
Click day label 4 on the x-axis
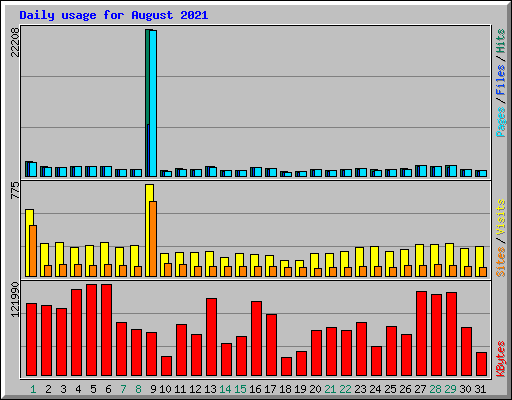(x=78, y=389)
